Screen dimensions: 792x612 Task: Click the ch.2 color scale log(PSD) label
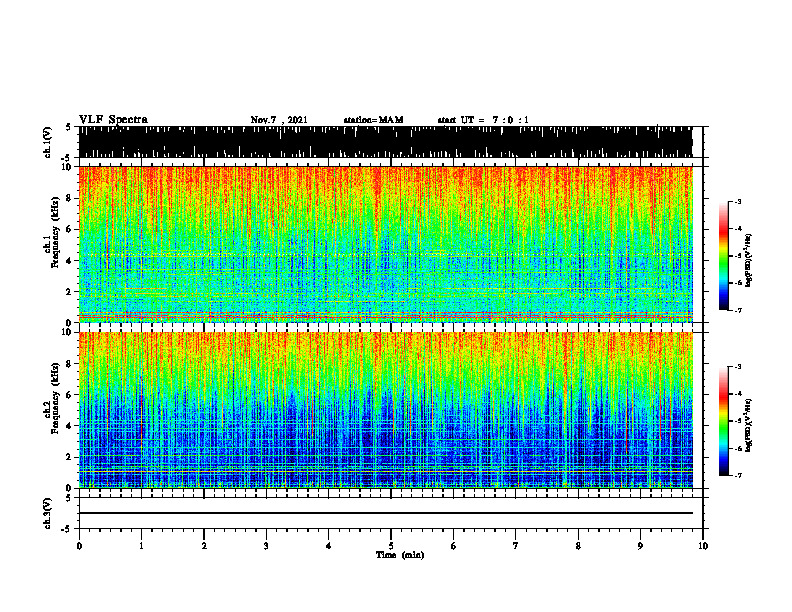(749, 424)
